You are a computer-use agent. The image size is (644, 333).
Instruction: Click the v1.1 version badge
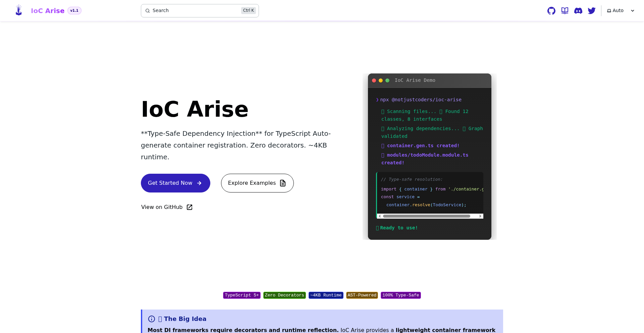click(74, 10)
